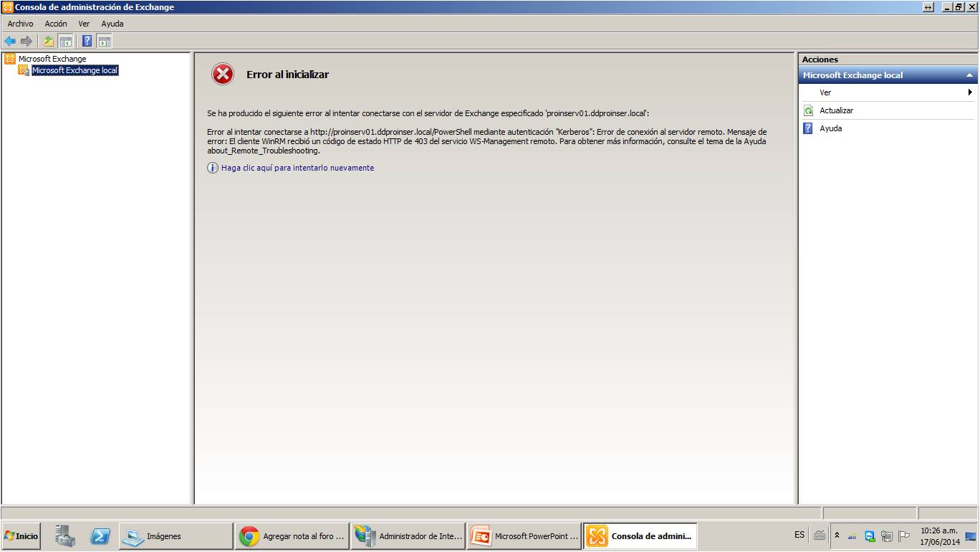
Task: Click the blue Help question-mark toolbar icon
Action: coord(87,42)
